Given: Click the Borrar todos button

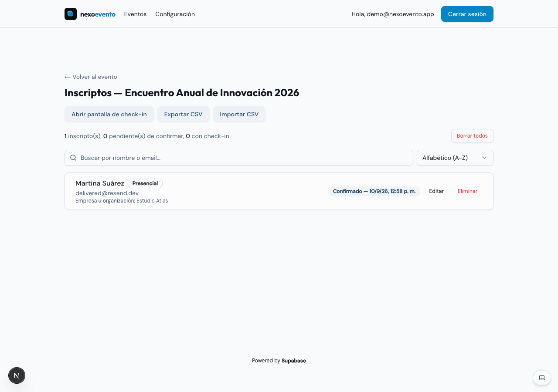Looking at the screenshot, I should (472, 136).
